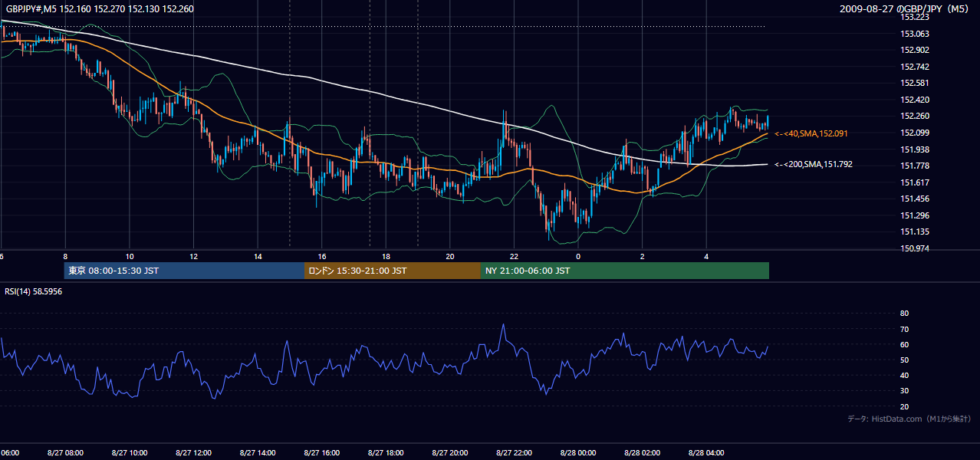Click the 8/28 00:00 time axis label
Screen dimensions: 980x460
tap(577, 452)
